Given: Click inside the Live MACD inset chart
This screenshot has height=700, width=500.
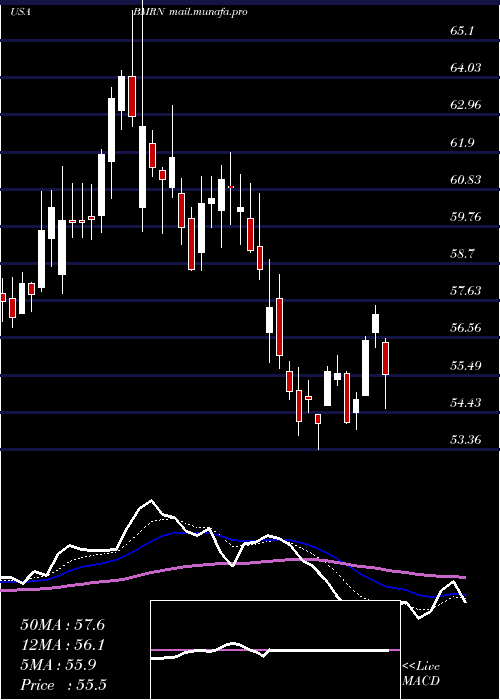Looking at the screenshot, I should (x=275, y=650).
